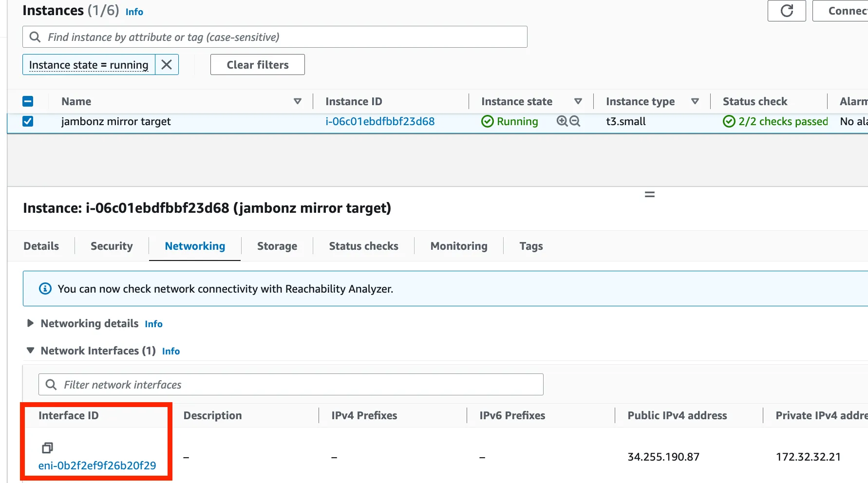Open the Status checks tab

(x=364, y=246)
